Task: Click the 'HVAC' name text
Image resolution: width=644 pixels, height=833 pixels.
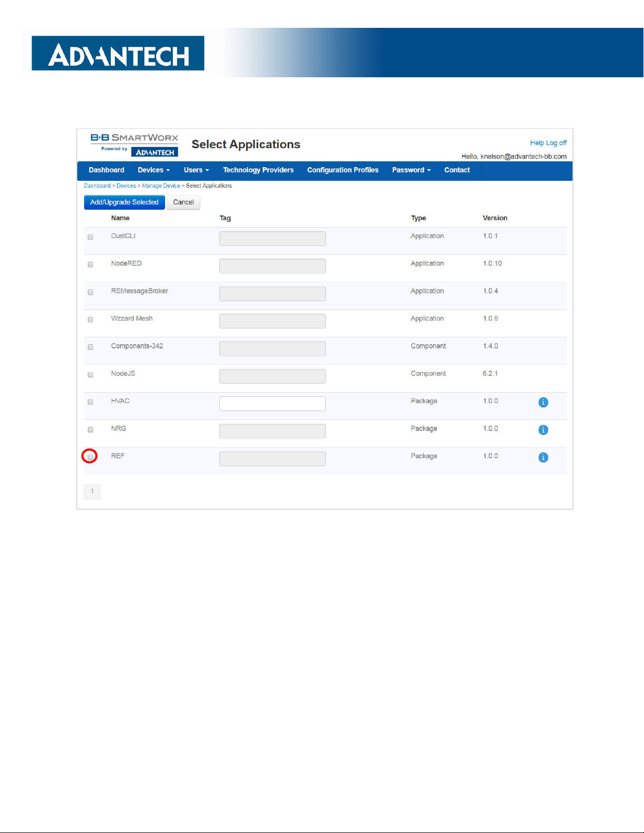Action: tap(120, 401)
